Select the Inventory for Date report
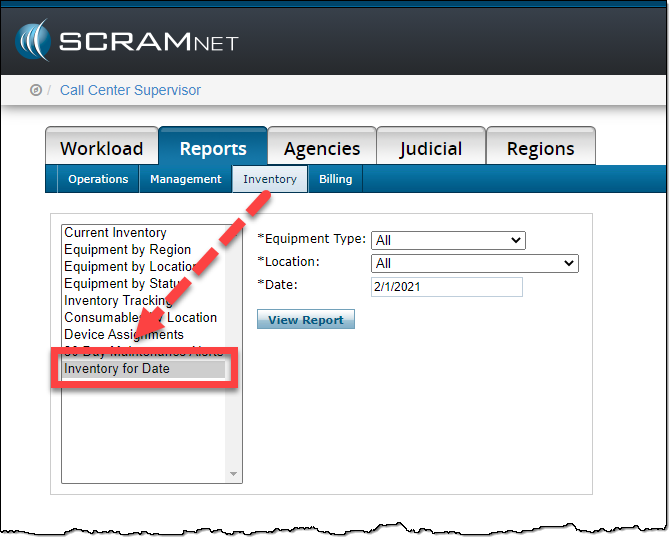Viewport: 672px width, 540px height. (144, 369)
